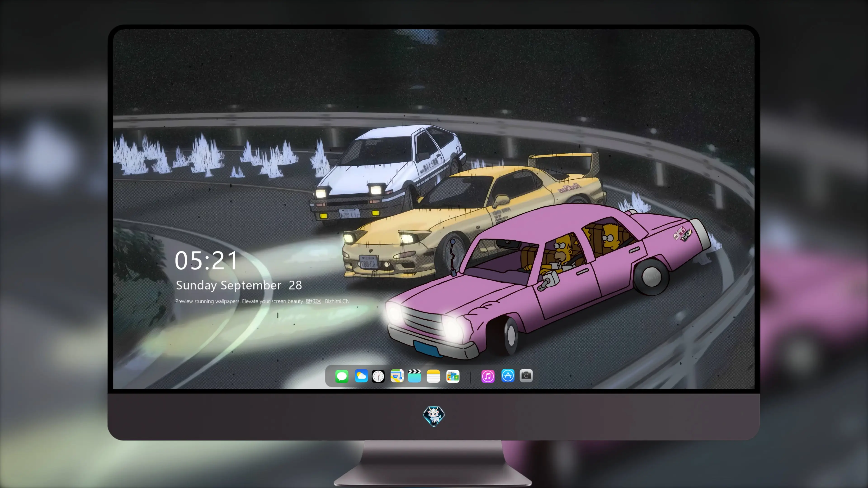Image resolution: width=868 pixels, height=488 pixels.
Task: Open the yellow Notes app
Action: pyautogui.click(x=433, y=376)
